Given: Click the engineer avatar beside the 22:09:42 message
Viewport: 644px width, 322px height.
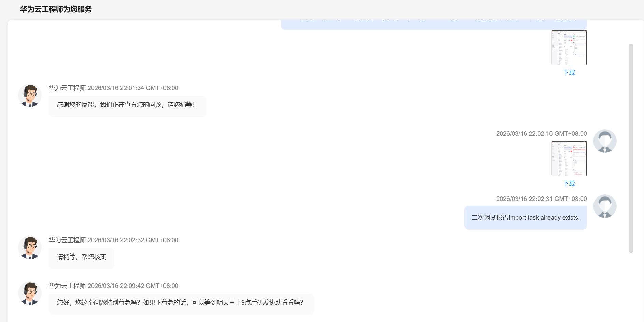Looking at the screenshot, I should click(30, 293).
